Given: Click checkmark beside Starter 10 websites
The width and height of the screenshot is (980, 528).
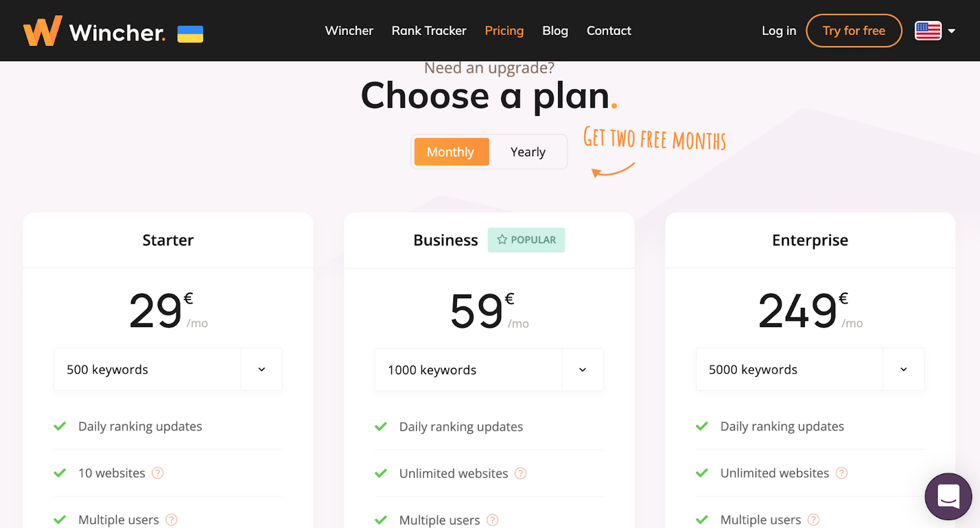Looking at the screenshot, I should pos(60,473).
